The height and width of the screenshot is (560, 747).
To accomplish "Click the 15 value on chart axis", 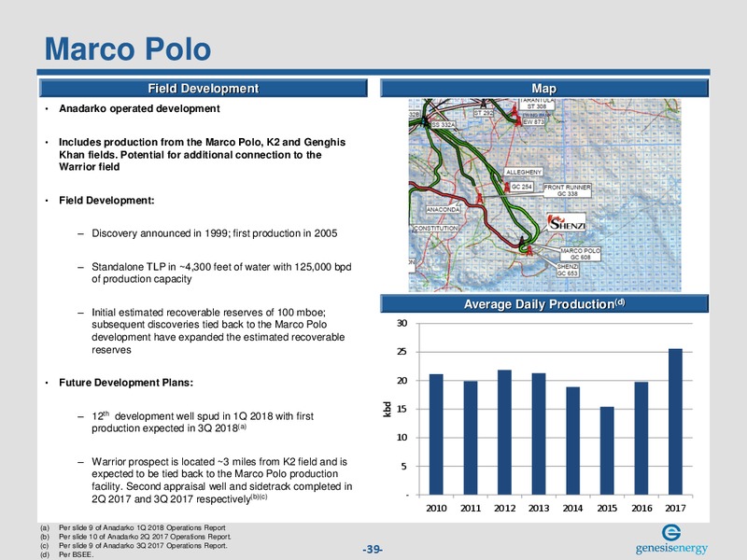I will [402, 409].
